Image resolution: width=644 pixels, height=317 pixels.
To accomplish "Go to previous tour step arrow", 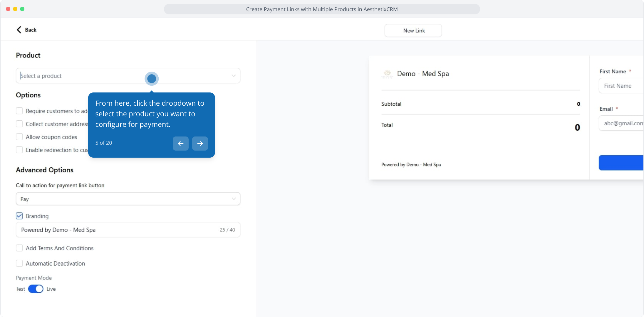I will [x=180, y=144].
